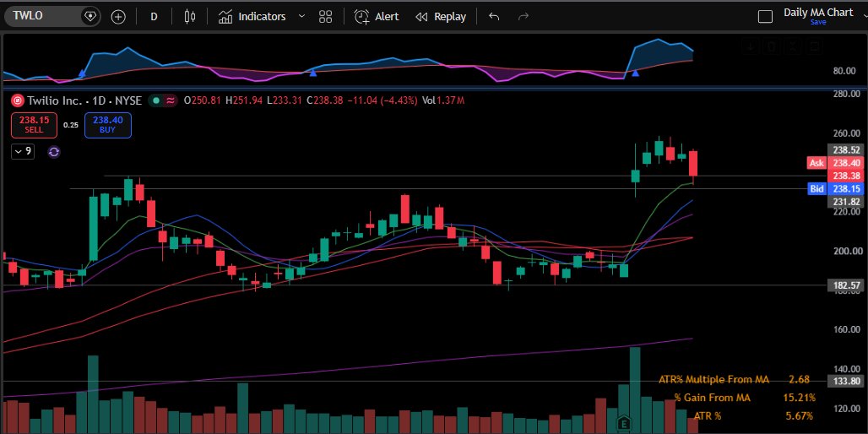Click the 0.25 spread value
Screen dimensions: 868x434
[x=71, y=125]
